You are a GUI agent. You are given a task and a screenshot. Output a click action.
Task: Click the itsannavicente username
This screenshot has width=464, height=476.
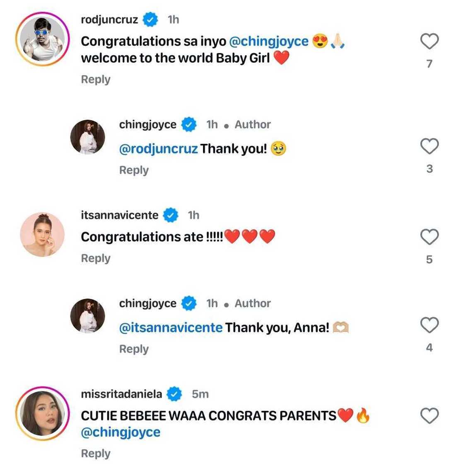(120, 215)
